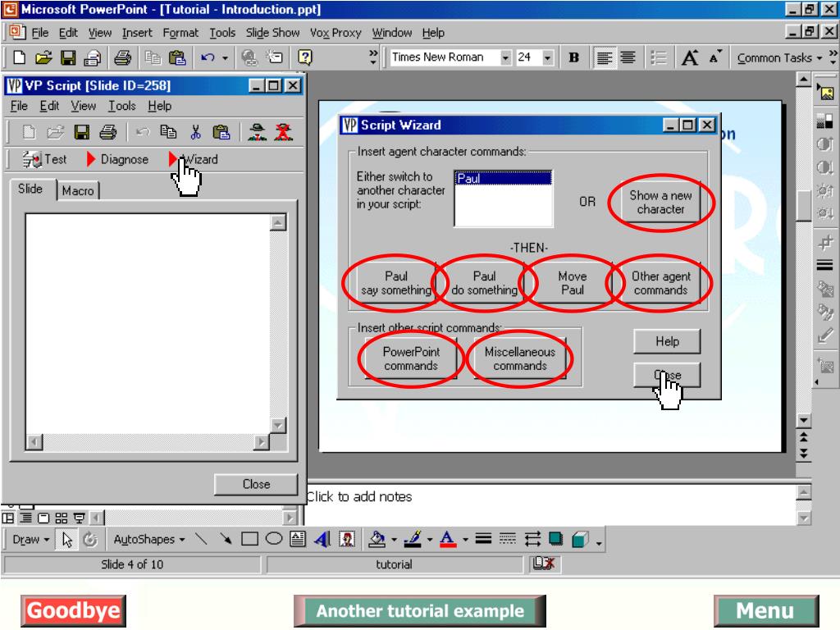Click the PowerPoint commands button

tap(411, 359)
